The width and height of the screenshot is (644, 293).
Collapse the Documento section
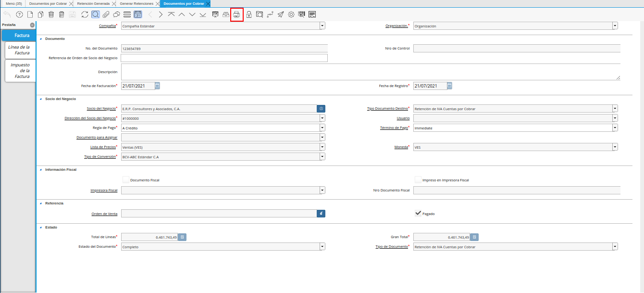coord(41,38)
